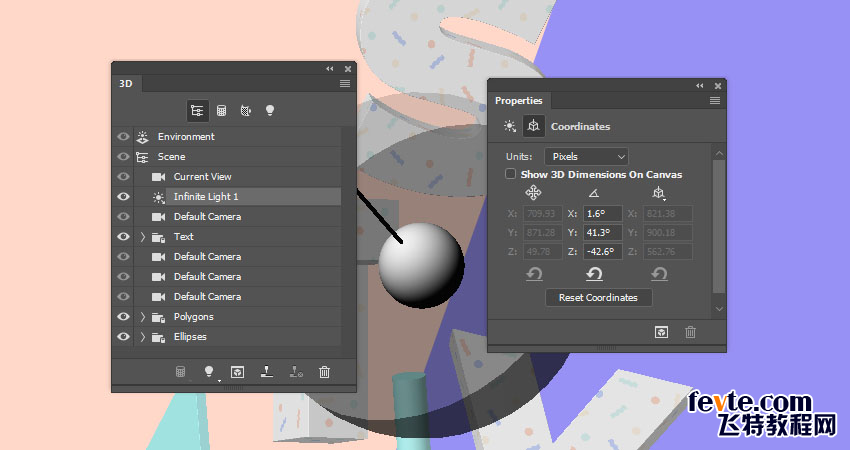This screenshot has width=850, height=450.
Task: Click render icon at 3D panel bottom
Action: (x=237, y=371)
